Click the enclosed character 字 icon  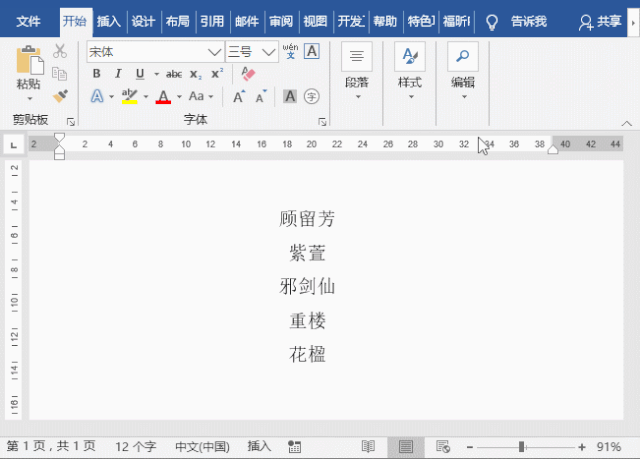pos(312,97)
